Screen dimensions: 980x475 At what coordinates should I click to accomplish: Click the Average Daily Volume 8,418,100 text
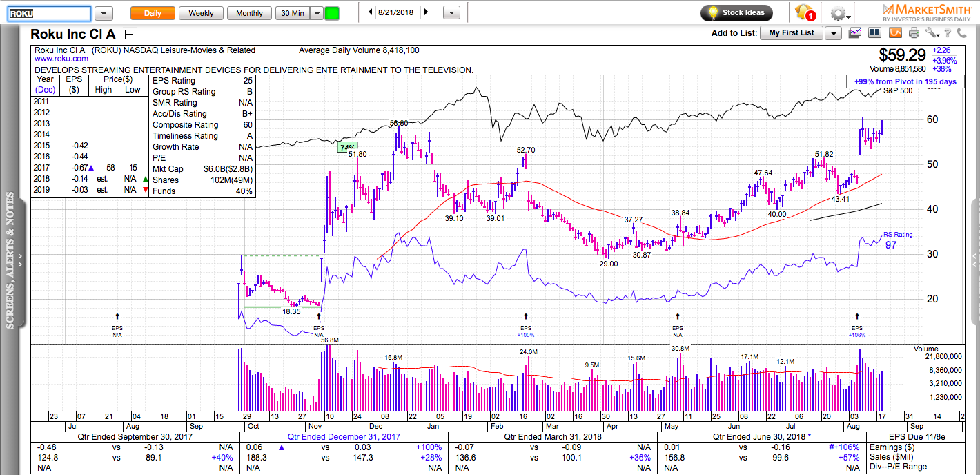click(359, 50)
